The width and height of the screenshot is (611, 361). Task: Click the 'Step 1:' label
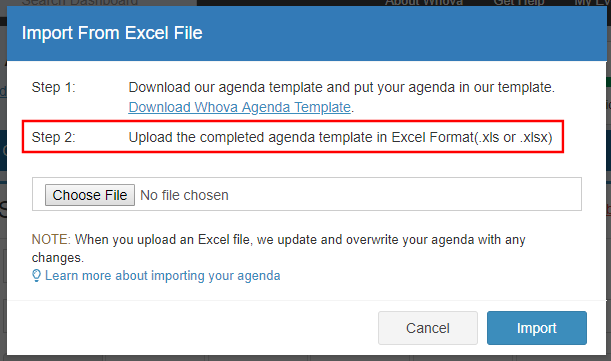tap(53, 87)
